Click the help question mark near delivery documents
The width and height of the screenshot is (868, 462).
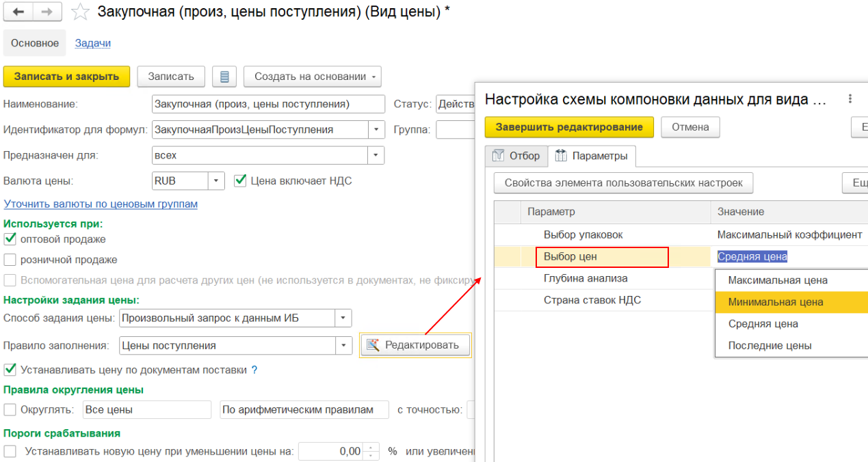pyautogui.click(x=254, y=370)
